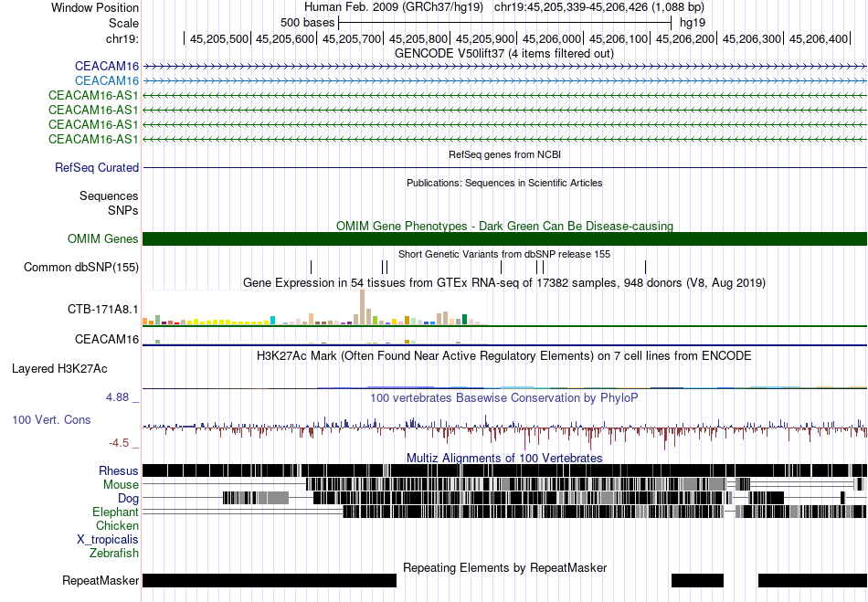Click the RefSeq genes from NCBI title
The width and height of the screenshot is (868, 602).
(505, 155)
